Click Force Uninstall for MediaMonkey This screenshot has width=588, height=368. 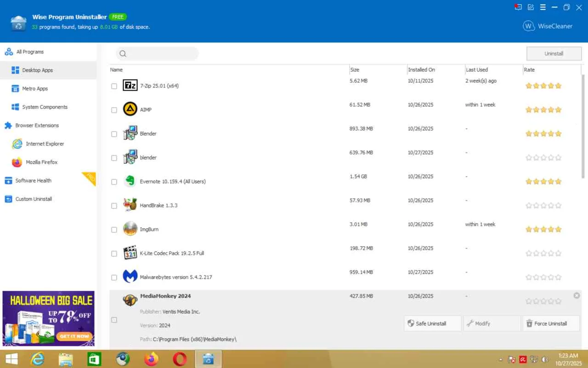(x=551, y=323)
